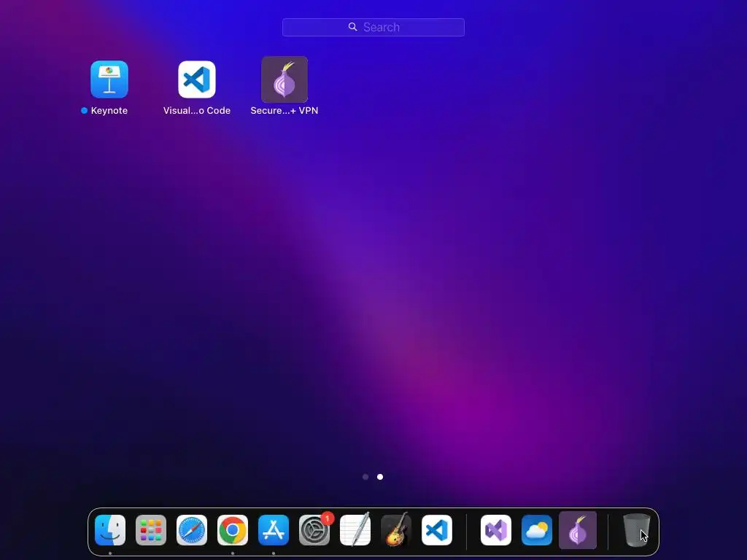Open the onion VPN app in Dock
The image size is (747, 560).
(578, 530)
